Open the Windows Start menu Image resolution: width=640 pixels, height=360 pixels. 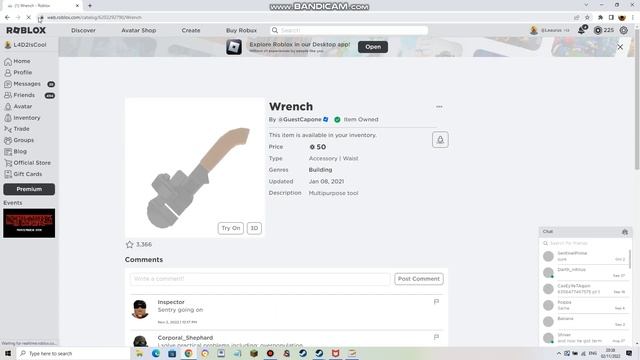pos(8,353)
